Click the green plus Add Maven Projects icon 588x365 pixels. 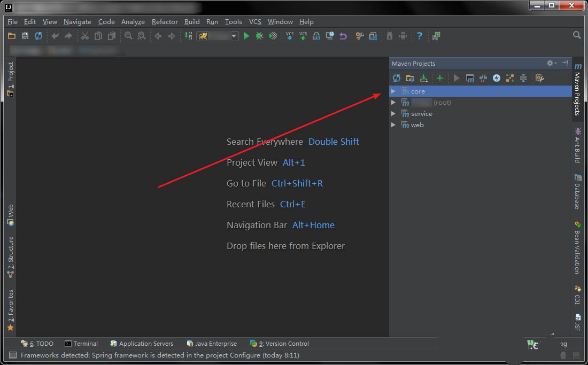pyautogui.click(x=440, y=78)
